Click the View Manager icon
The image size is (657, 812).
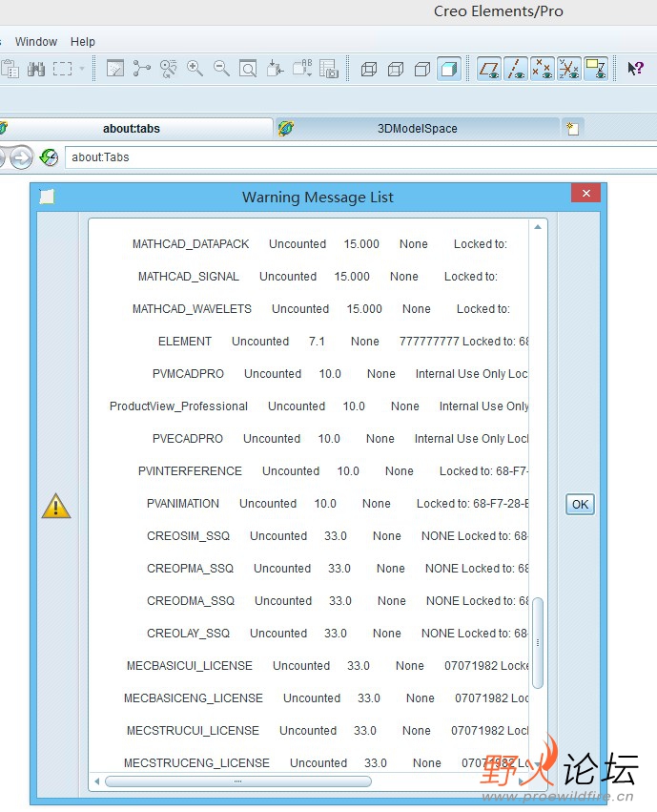328,69
